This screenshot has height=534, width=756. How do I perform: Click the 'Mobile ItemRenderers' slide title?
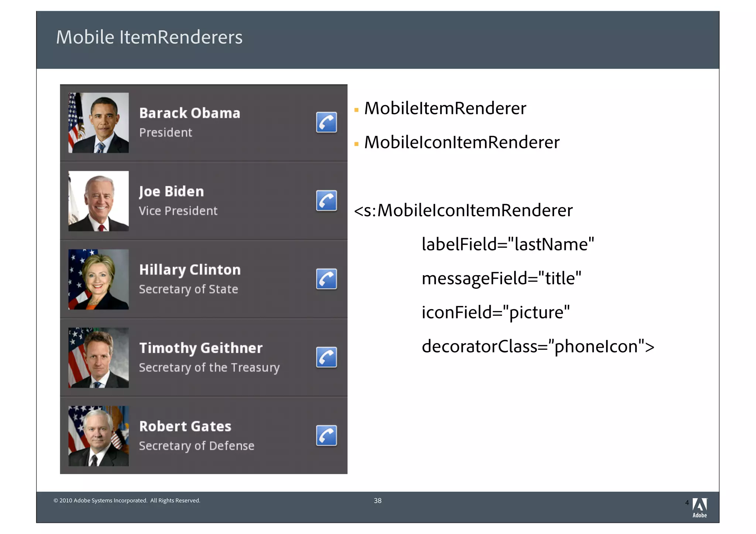click(150, 37)
